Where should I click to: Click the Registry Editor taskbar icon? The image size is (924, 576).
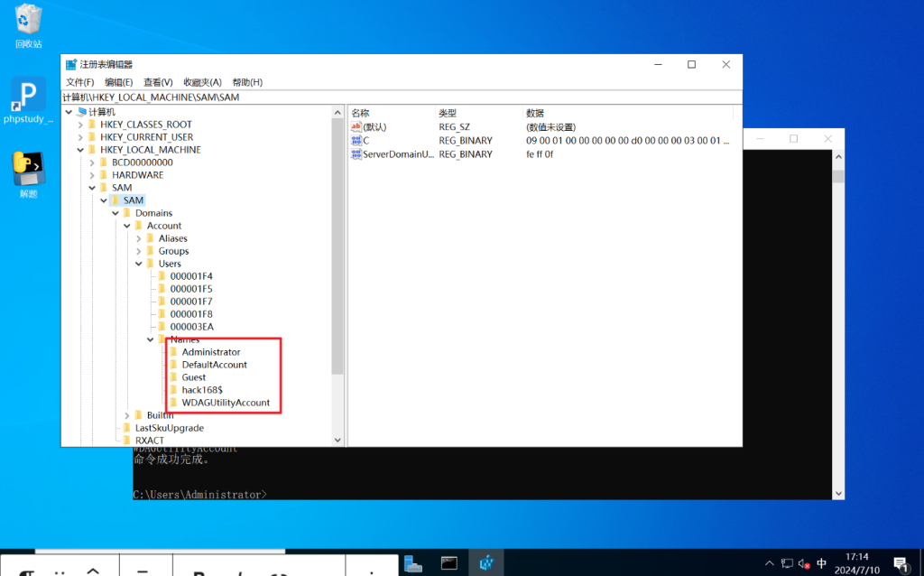pyautogui.click(x=486, y=562)
